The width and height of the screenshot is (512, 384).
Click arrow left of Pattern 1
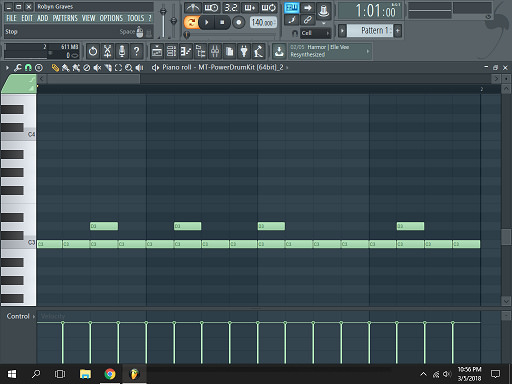point(342,31)
